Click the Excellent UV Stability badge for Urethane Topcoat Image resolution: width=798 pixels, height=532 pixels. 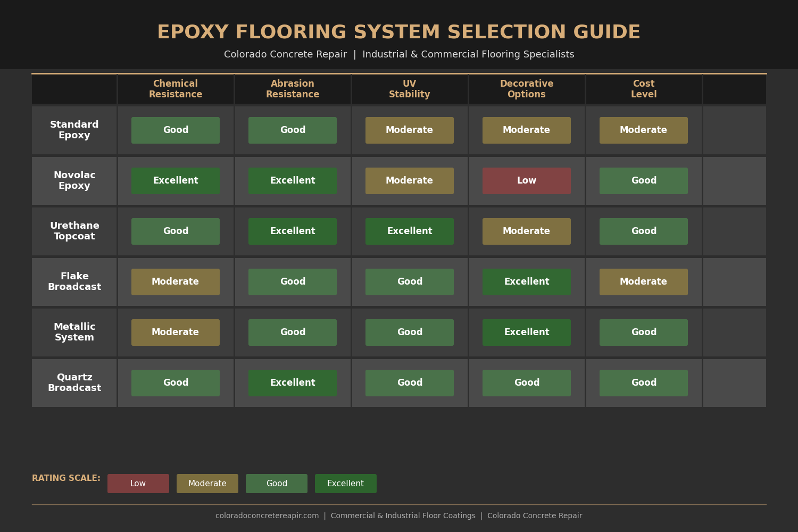[409, 231]
